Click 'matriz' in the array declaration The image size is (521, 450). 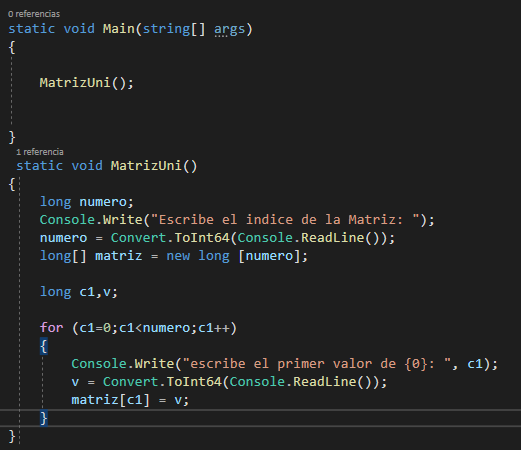pos(118,256)
